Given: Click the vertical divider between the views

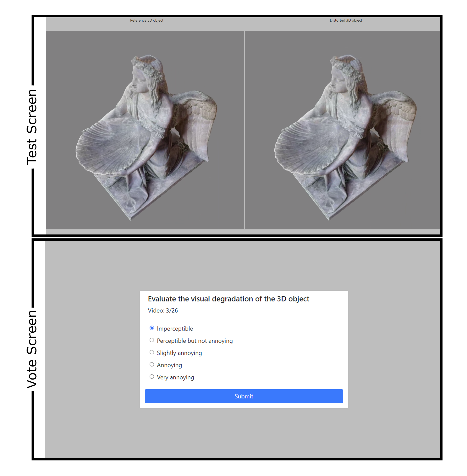Looking at the screenshot, I should [244, 130].
